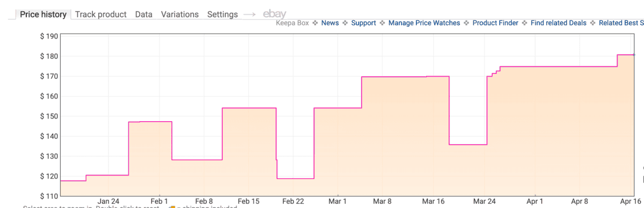
Task: Follow the Find related Deals link
Action: click(x=559, y=23)
